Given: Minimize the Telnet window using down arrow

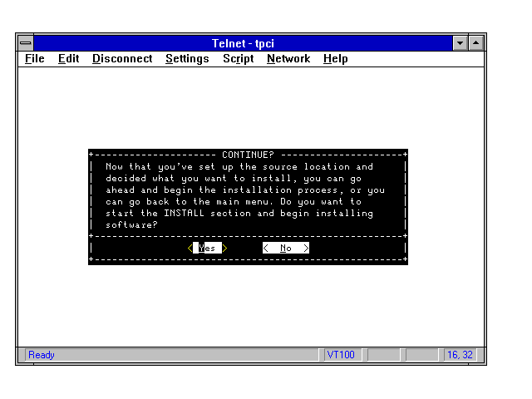Looking at the screenshot, I should click(461, 42).
